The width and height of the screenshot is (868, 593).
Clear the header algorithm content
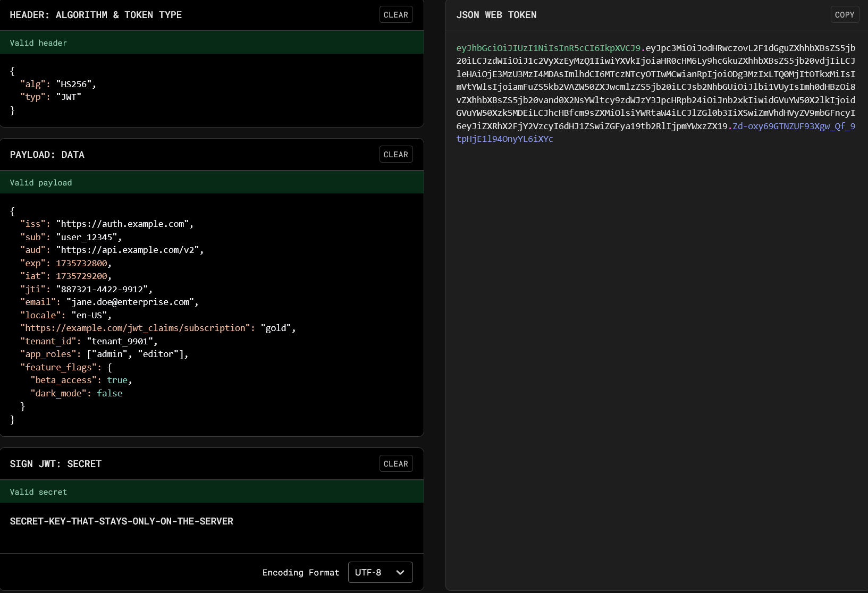(x=395, y=14)
